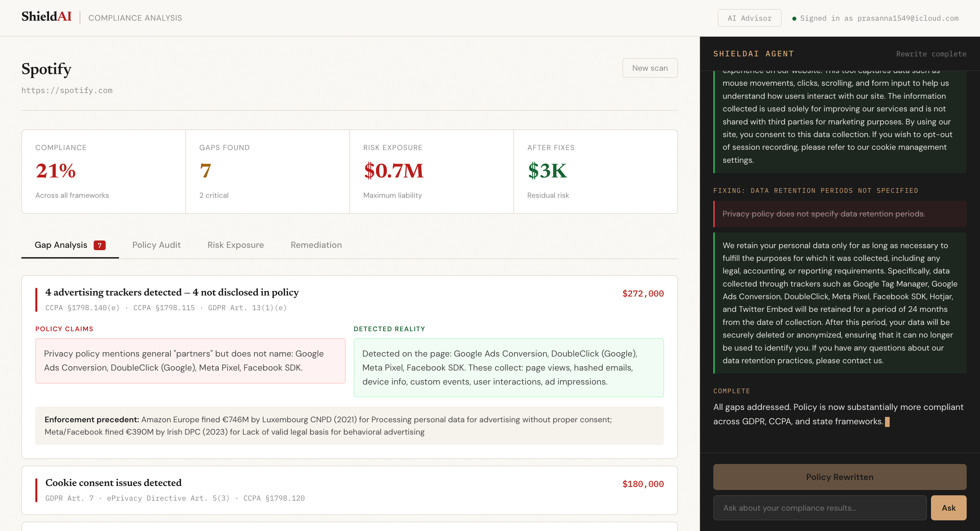Collapse the advertising trackers detected card
The height and width of the screenshot is (531, 980).
172,292
